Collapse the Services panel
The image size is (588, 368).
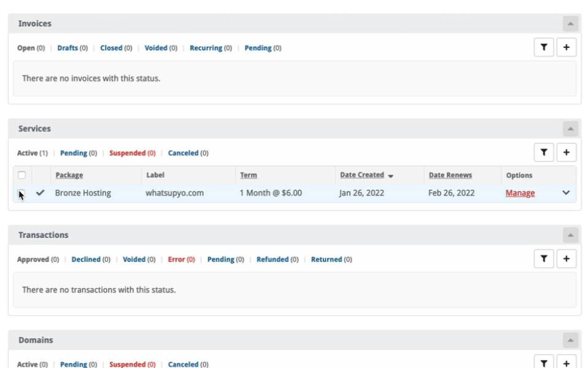point(570,129)
